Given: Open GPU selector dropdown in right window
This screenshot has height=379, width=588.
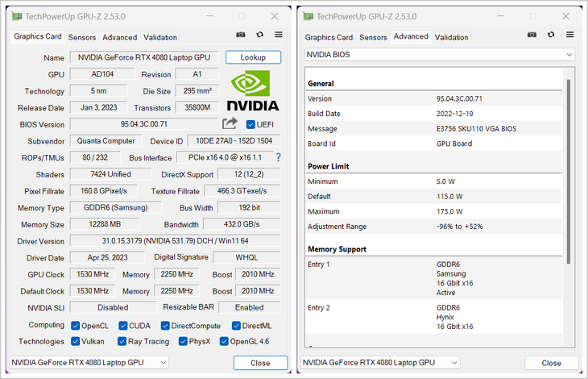Looking at the screenshot, I should 380,363.
